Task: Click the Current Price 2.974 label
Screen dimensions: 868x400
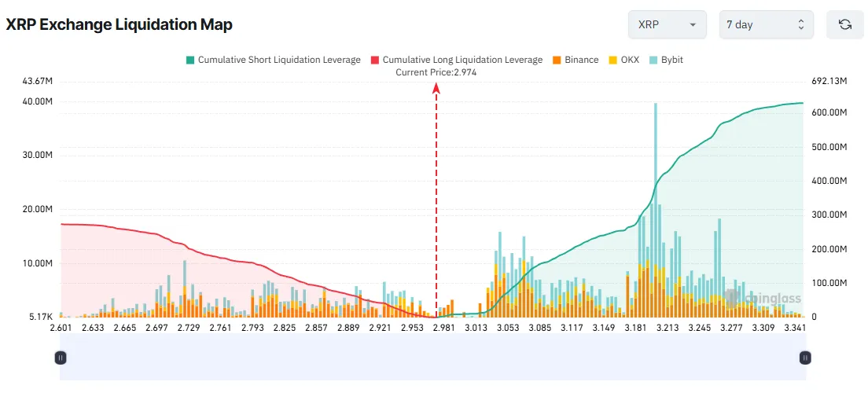Action: pos(436,72)
